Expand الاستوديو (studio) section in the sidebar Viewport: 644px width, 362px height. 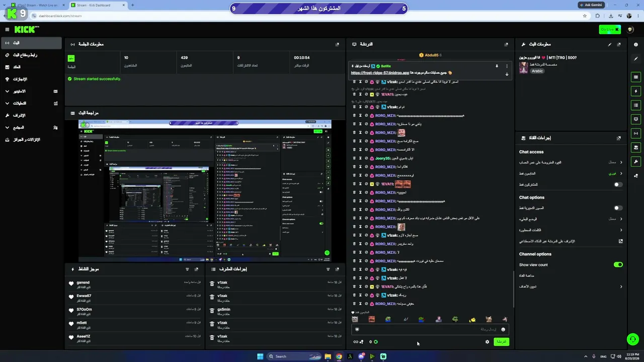pyautogui.click(x=31, y=92)
